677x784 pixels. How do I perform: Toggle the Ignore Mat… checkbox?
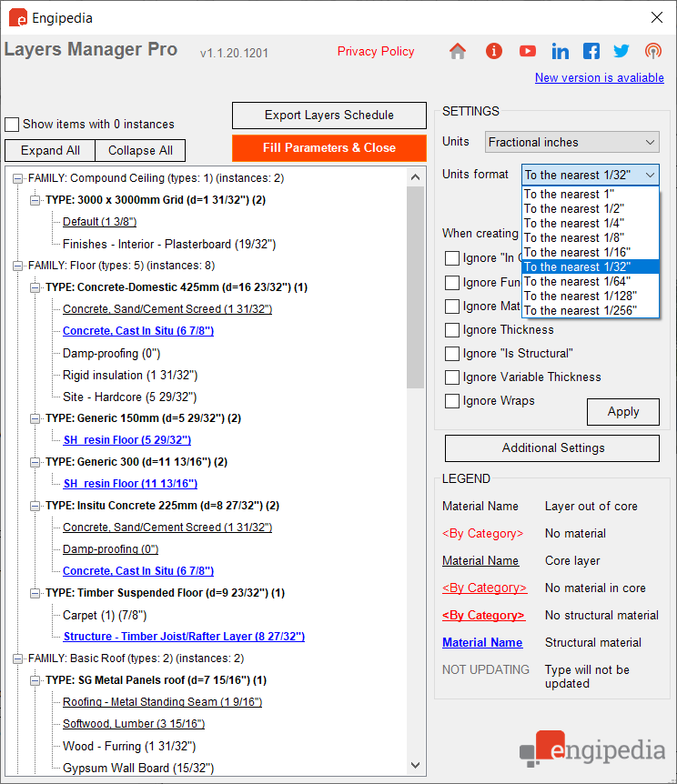(x=452, y=306)
